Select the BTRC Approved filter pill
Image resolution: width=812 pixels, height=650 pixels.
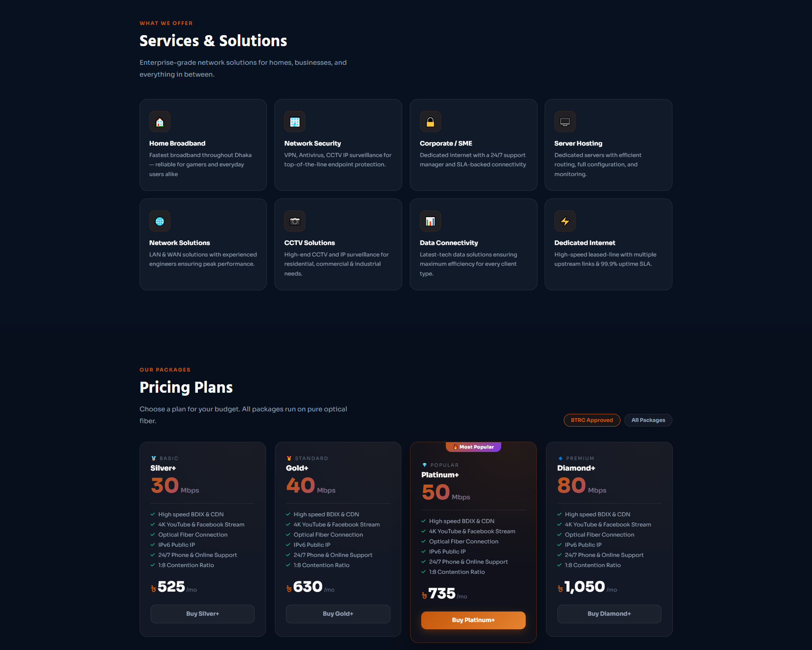tap(592, 420)
